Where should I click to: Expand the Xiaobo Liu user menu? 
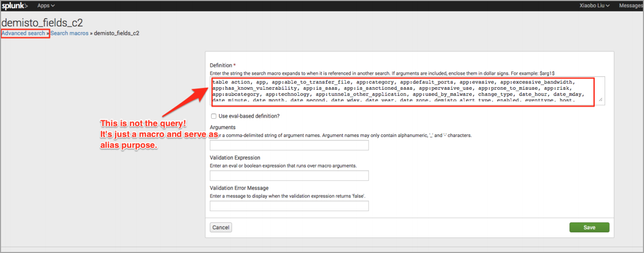(x=594, y=6)
